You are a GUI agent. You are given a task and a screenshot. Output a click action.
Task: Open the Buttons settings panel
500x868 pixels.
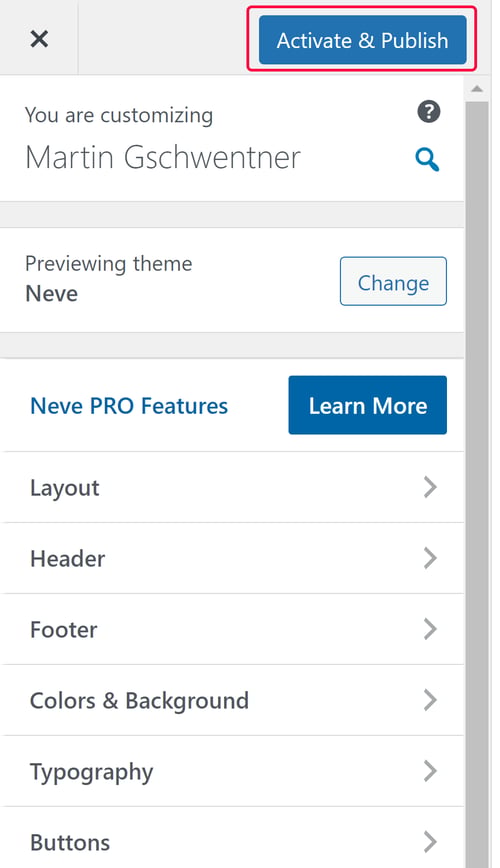[232, 838]
